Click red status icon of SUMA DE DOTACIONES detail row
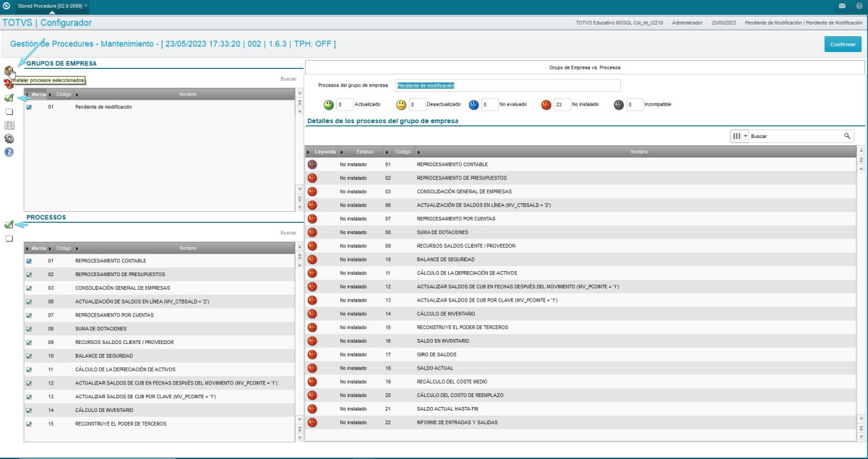This screenshot has height=459, width=868. click(x=312, y=232)
